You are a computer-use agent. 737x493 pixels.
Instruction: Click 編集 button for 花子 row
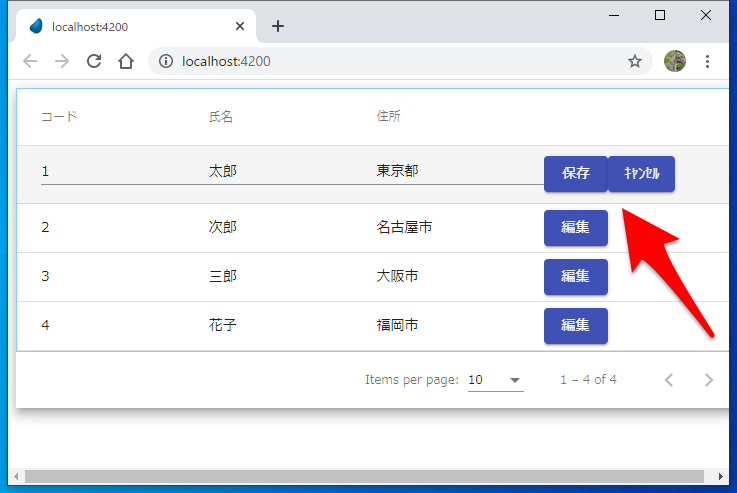tap(575, 325)
